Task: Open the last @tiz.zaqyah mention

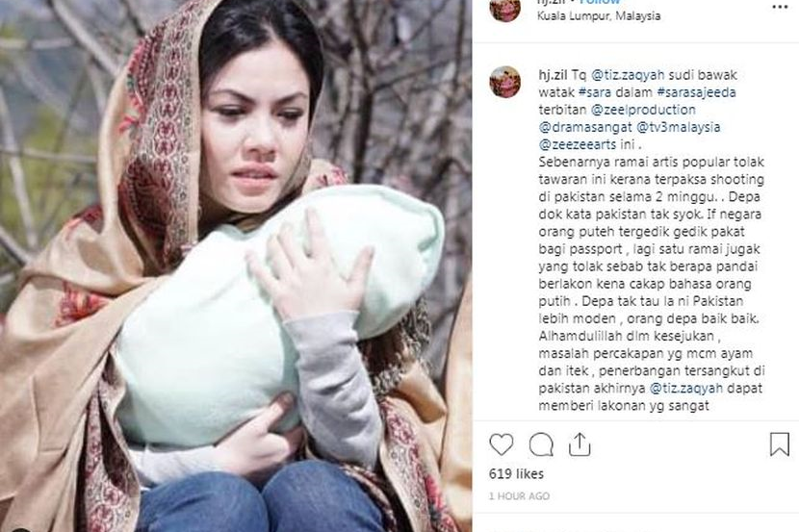Action: tap(685, 388)
